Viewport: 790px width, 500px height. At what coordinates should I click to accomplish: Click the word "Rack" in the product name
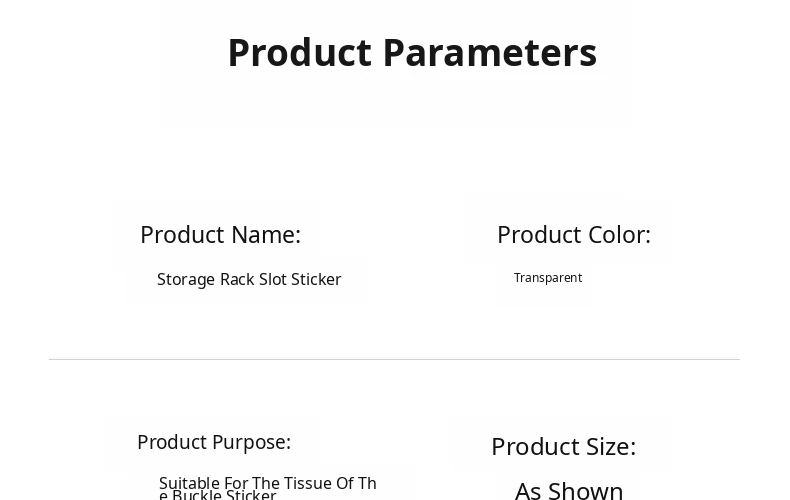pyautogui.click(x=237, y=279)
